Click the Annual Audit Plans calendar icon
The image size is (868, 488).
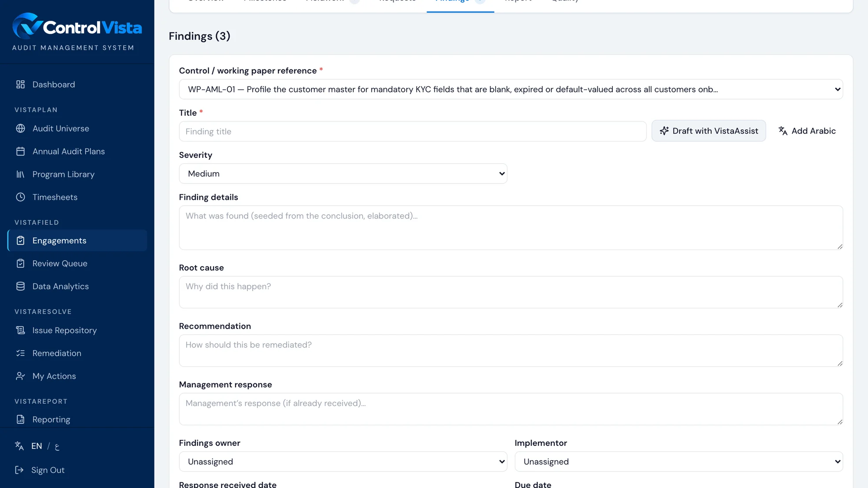[x=20, y=151]
